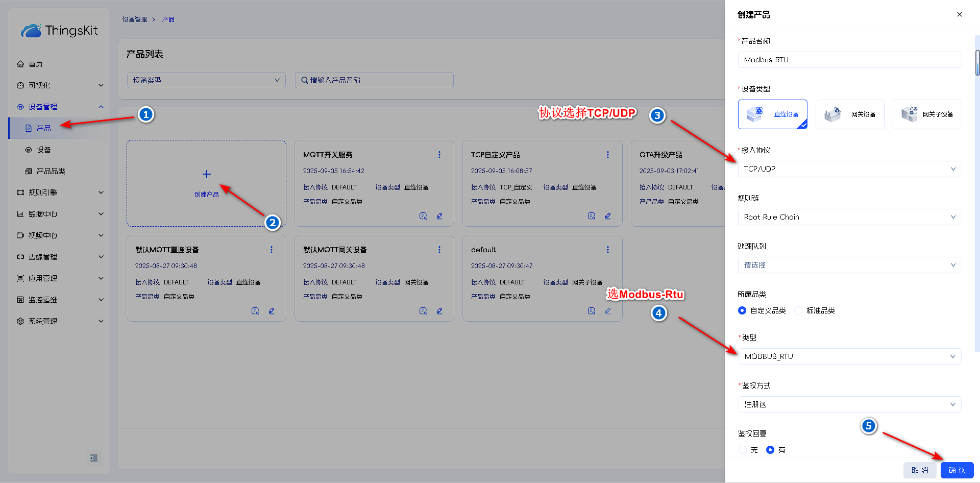Select the 网关设备 device type icon

pyautogui.click(x=832, y=114)
